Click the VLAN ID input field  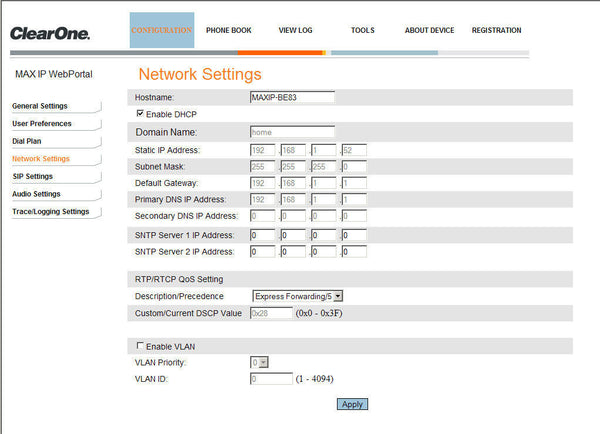coord(271,379)
